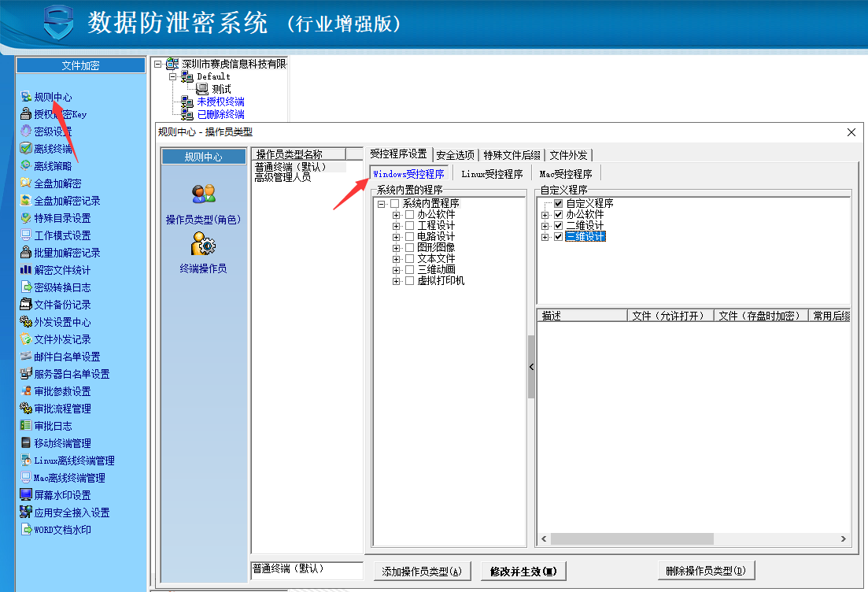Expand the 工程设计 node
This screenshot has height=592, width=868.
396,226
